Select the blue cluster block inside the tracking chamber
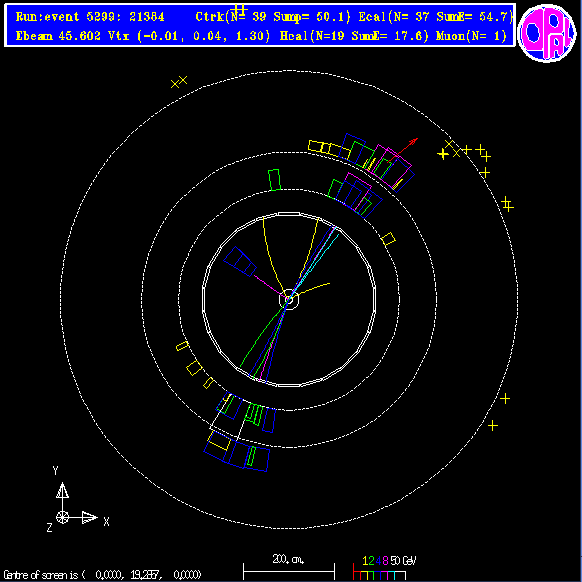Viewport: 582px width, 582px height. coord(240,261)
